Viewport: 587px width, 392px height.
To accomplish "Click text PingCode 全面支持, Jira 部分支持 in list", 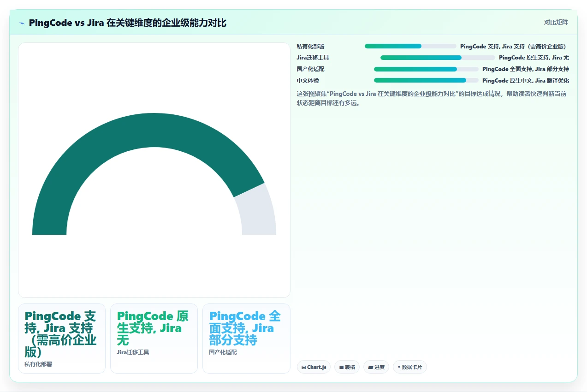I will pyautogui.click(x=526, y=69).
